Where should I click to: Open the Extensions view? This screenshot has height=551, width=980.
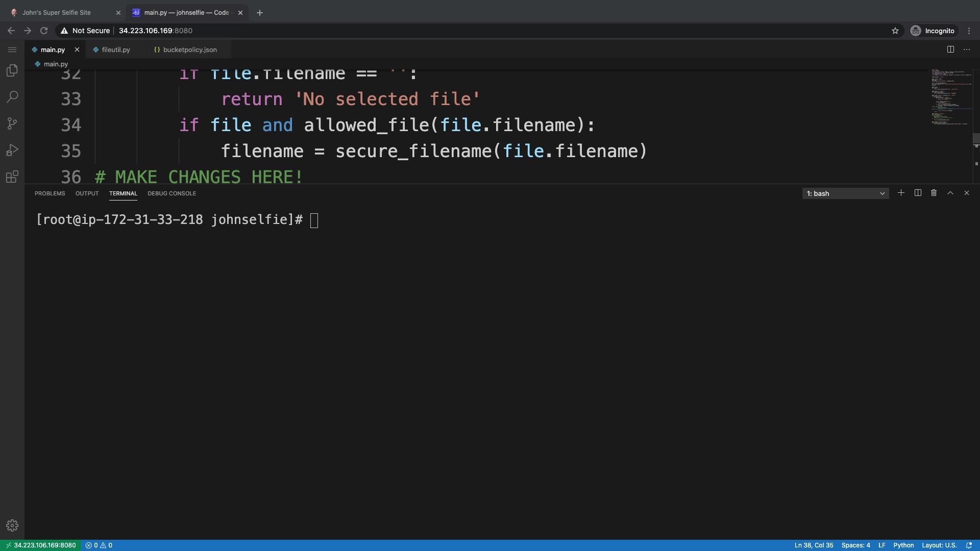[12, 177]
